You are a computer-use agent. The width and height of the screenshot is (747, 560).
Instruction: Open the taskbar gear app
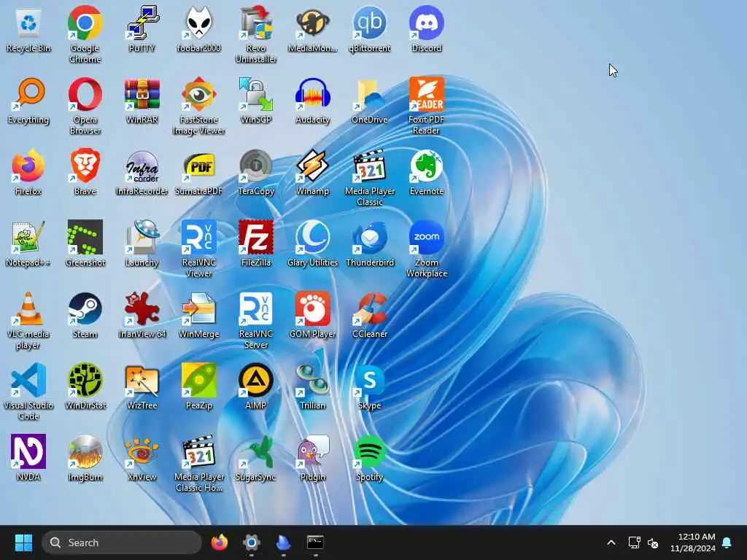tap(252, 542)
